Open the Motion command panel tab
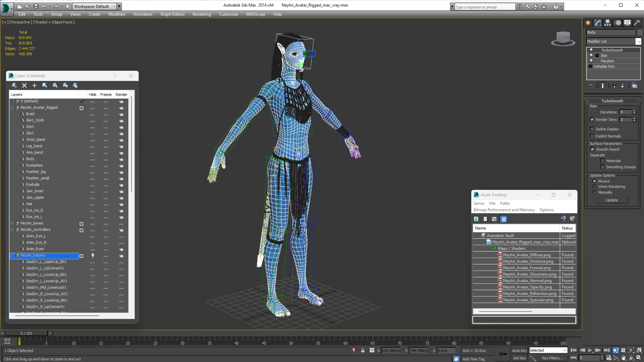Image resolution: width=644 pixels, height=362 pixels. point(618,23)
